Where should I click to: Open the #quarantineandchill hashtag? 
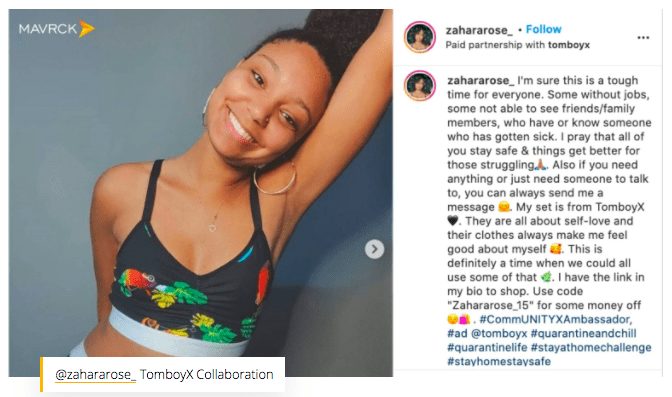(583, 334)
